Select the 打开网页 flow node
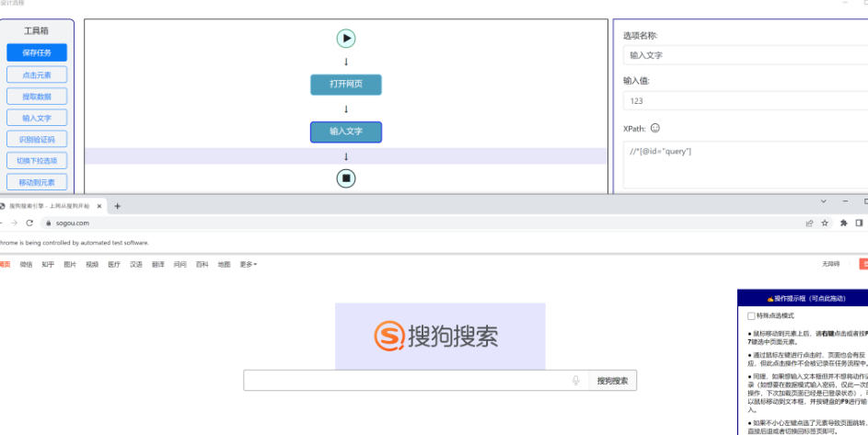868x435 pixels. click(346, 85)
